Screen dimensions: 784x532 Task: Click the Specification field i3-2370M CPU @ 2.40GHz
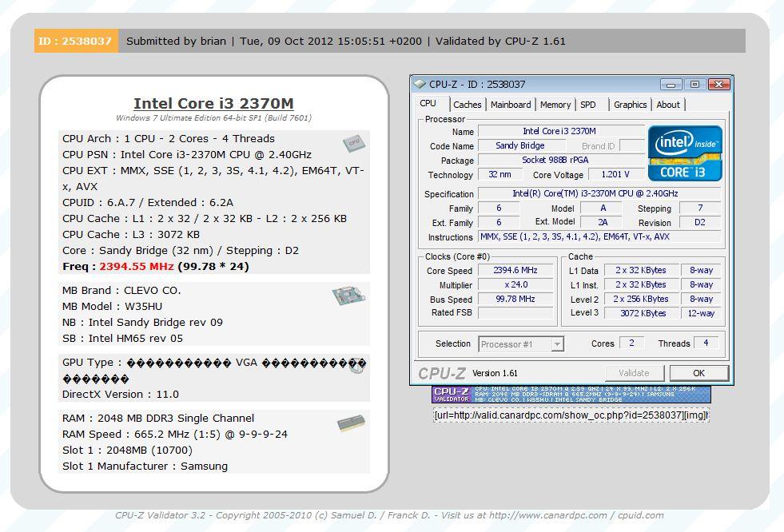click(x=599, y=193)
